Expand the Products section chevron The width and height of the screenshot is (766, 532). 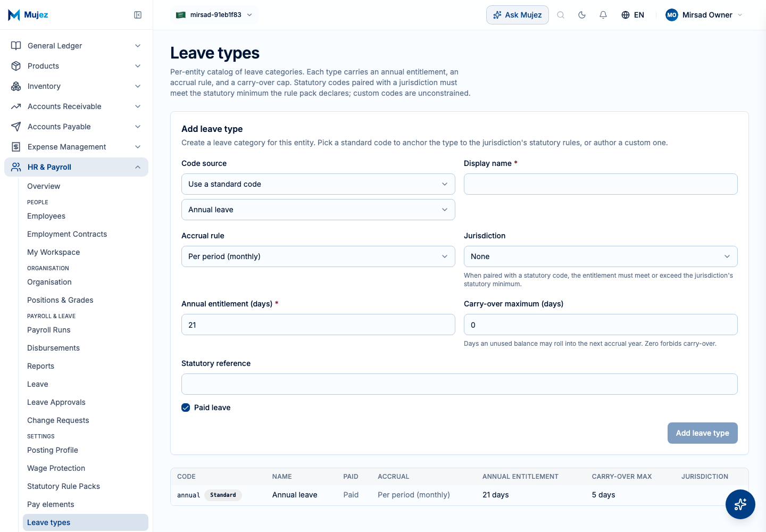click(138, 66)
